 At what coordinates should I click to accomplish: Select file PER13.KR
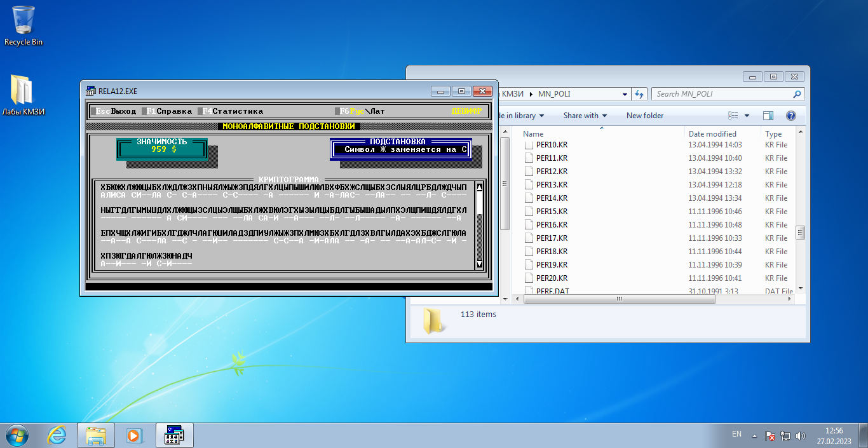552,185
